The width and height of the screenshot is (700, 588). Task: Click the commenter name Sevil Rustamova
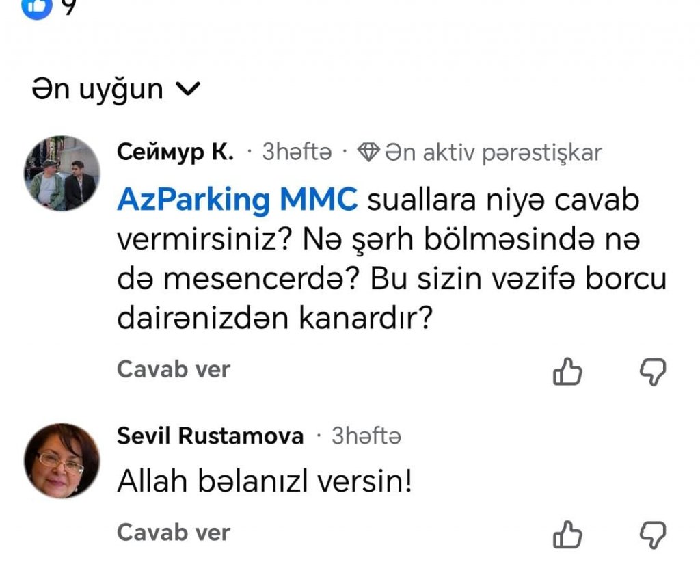coord(210,436)
